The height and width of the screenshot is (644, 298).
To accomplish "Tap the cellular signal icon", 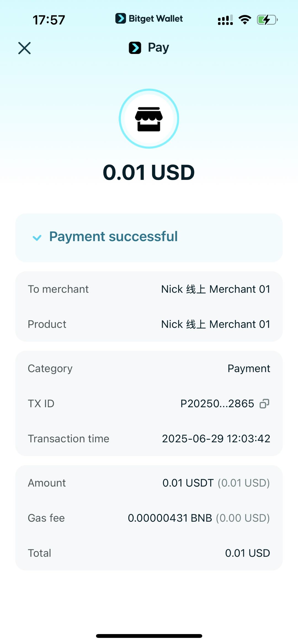I will (225, 20).
